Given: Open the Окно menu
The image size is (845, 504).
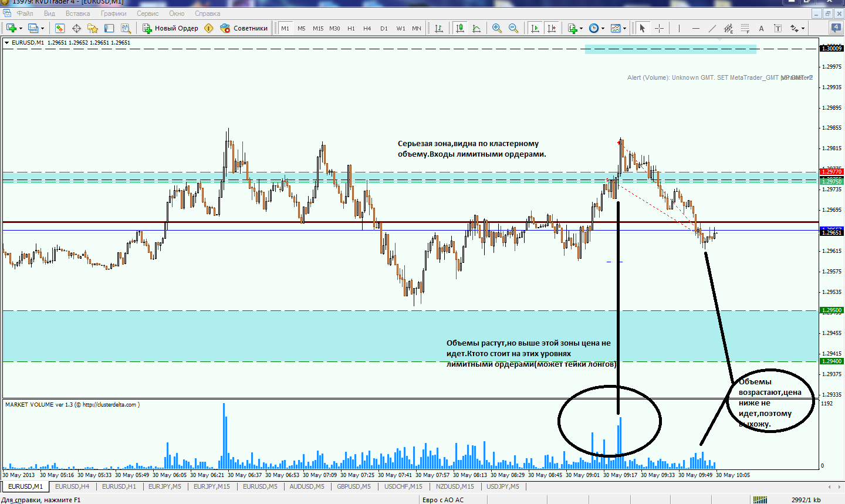Looking at the screenshot, I should 177,13.
